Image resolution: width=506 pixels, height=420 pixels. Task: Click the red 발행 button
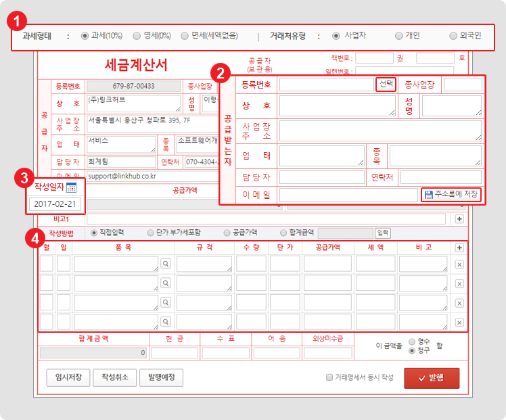pos(432,378)
